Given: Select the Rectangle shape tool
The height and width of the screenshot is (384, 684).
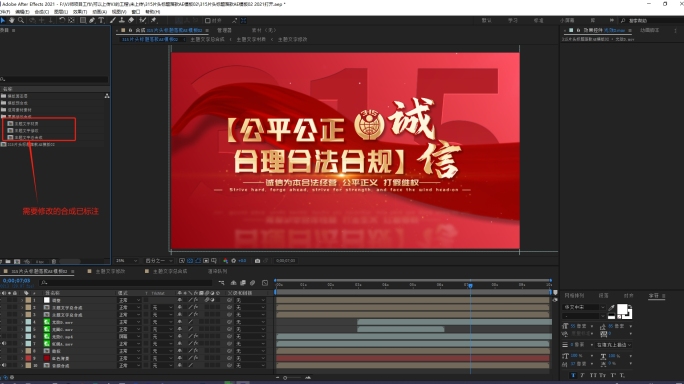Looking at the screenshot, I should coord(82,21).
